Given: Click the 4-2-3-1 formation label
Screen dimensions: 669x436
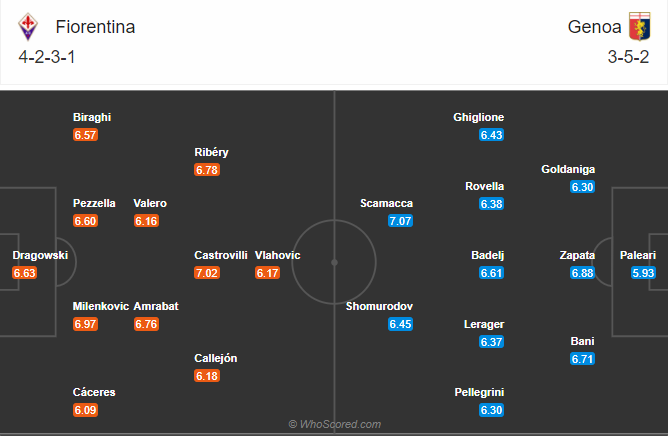Looking at the screenshot, I should coord(47,57).
